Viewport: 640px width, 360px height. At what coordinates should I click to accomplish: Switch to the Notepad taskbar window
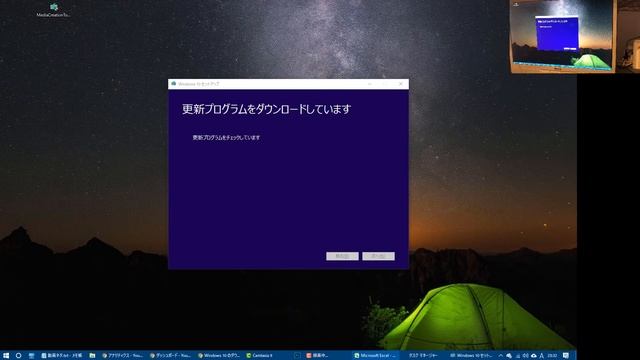click(62, 356)
